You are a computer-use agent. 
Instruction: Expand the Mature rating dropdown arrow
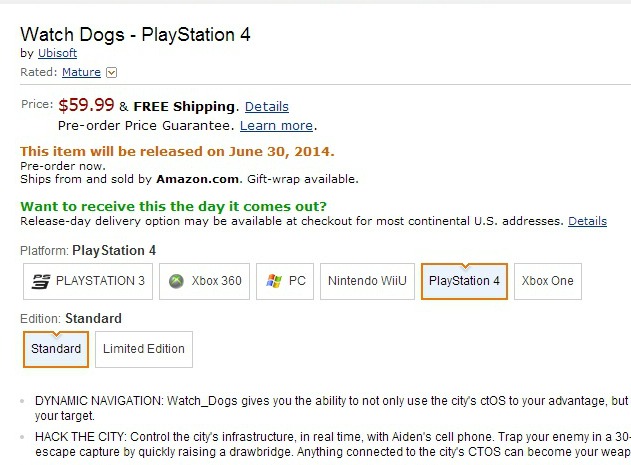click(111, 72)
